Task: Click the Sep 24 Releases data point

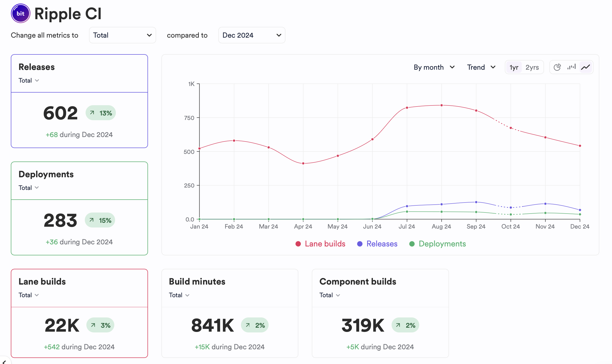Action: [x=476, y=202]
